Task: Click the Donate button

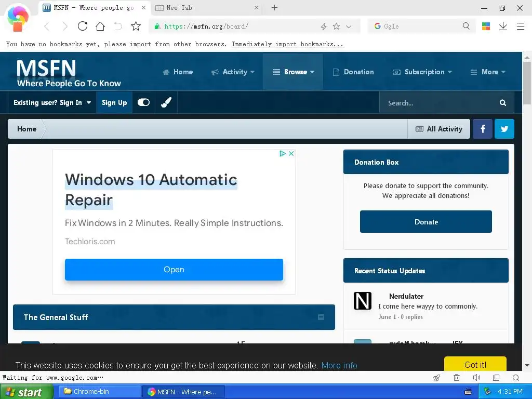Action: click(426, 221)
